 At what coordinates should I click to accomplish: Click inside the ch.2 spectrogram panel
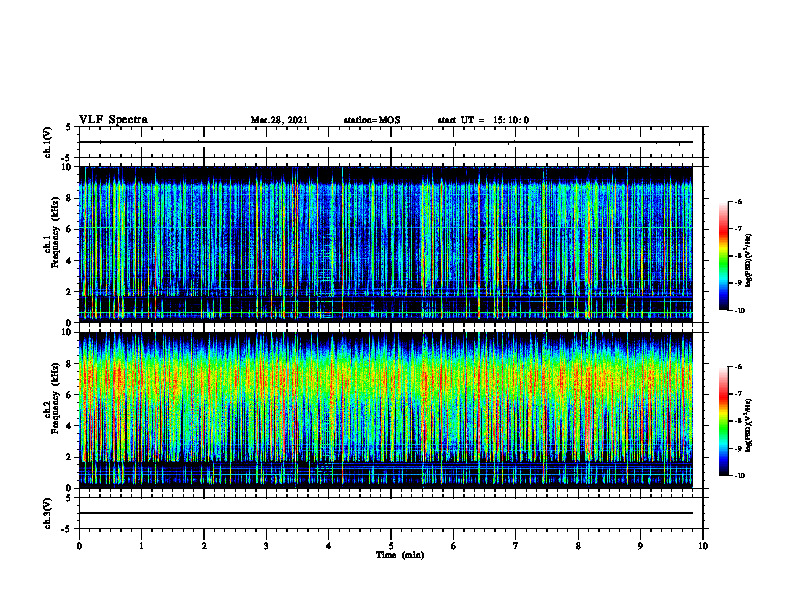386,410
